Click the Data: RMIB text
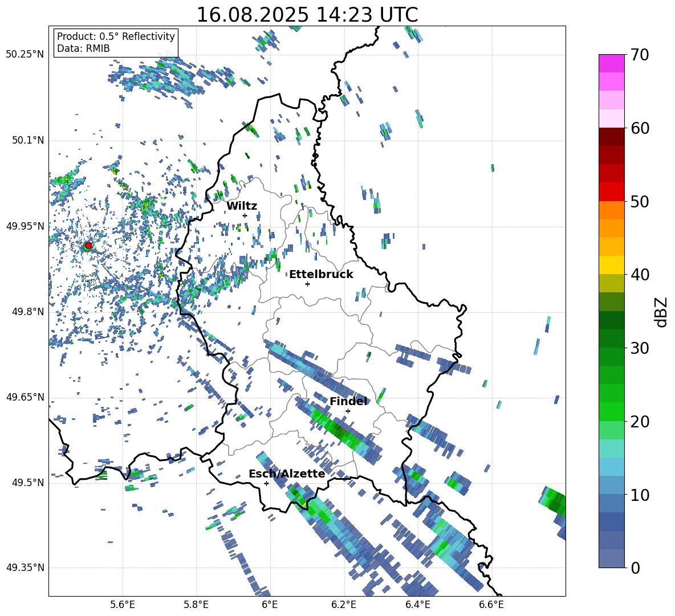Image resolution: width=675 pixels, height=616 pixels. [83, 48]
